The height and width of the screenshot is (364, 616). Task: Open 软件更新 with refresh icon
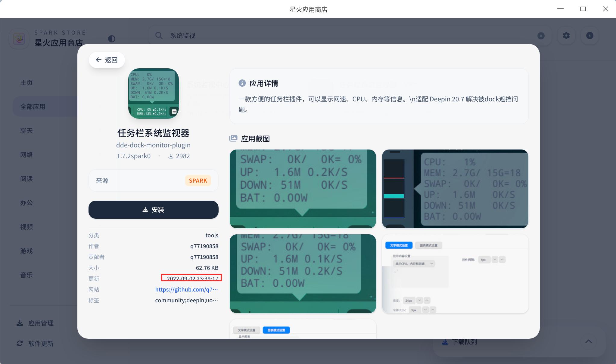(35, 344)
